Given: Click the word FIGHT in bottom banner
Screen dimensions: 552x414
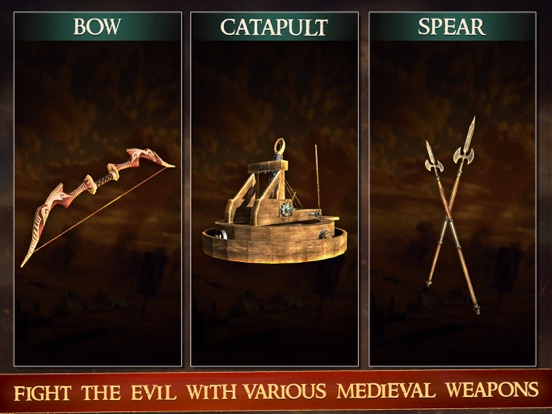Looking at the screenshot, I should tap(43, 393).
